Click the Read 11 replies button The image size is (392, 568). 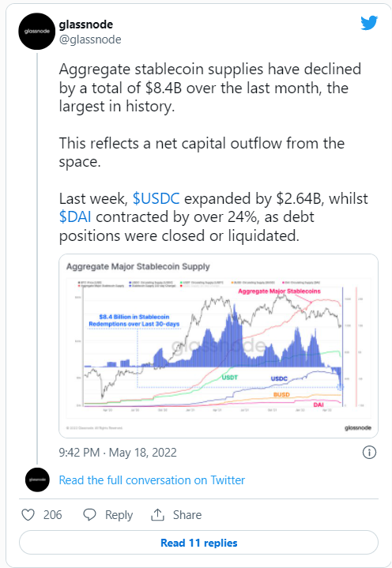pos(198,543)
